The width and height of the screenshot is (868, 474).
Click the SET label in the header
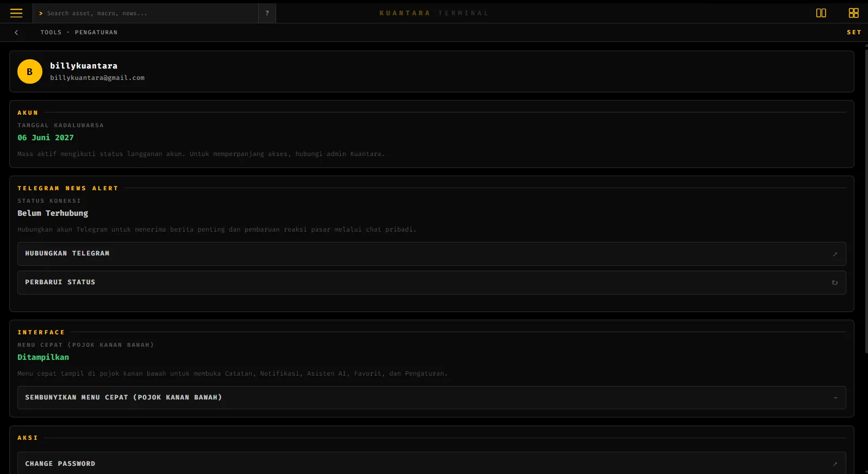pos(854,33)
